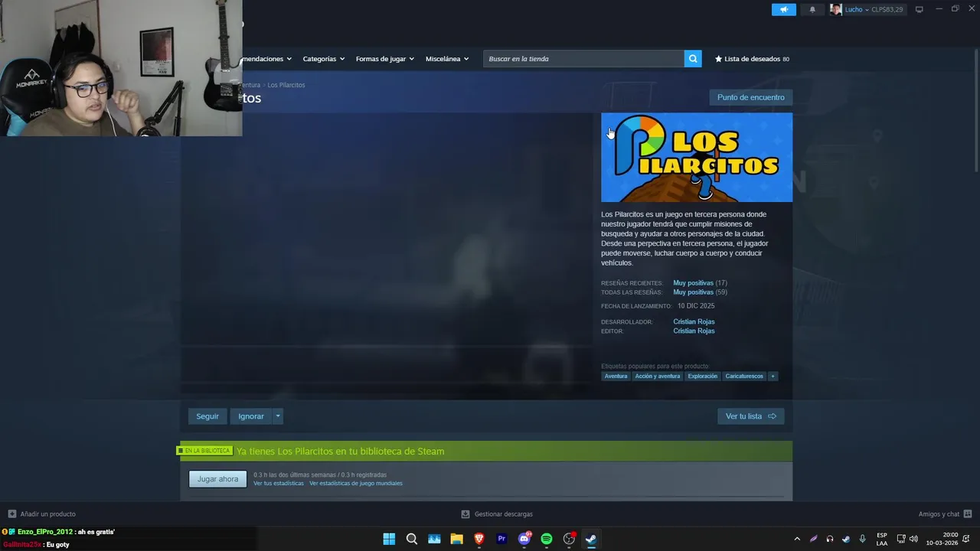Click the pen feather tray icon
Image resolution: width=980 pixels, height=551 pixels.
point(814,539)
